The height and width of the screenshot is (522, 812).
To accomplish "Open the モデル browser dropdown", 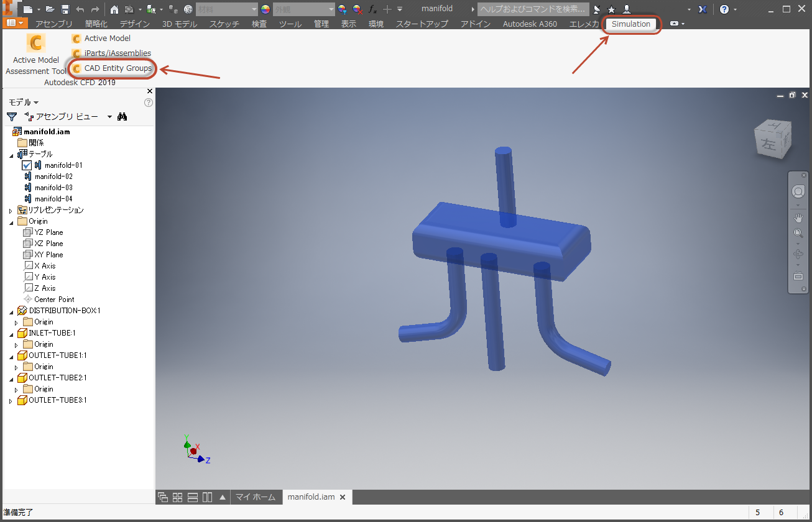I will pyautogui.click(x=24, y=103).
